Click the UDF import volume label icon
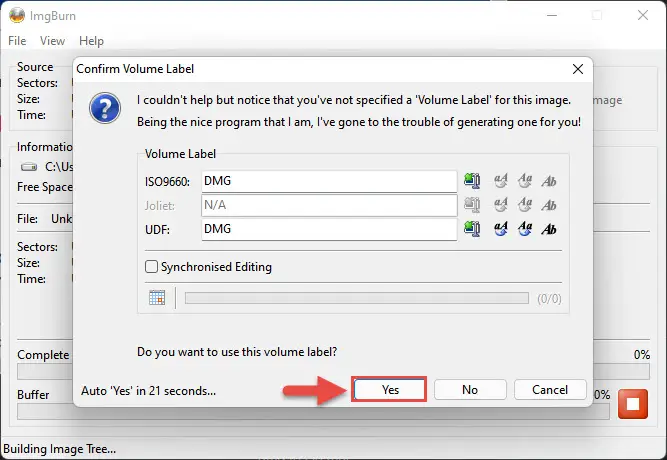This screenshot has width=667, height=460. [x=472, y=229]
